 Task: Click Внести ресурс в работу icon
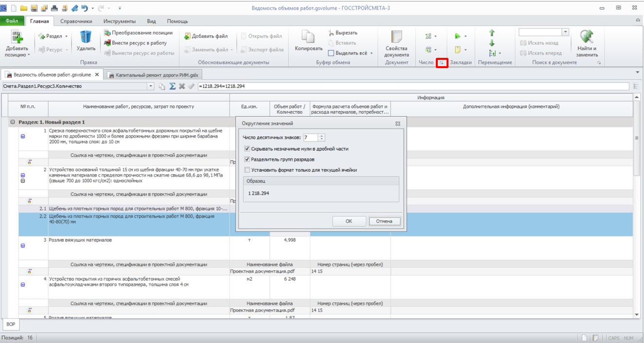tap(108, 43)
